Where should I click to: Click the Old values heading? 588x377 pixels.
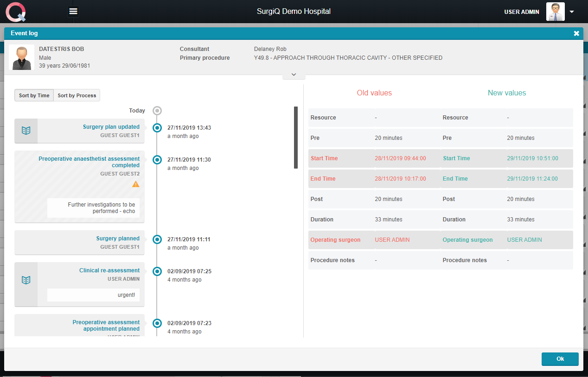374,93
